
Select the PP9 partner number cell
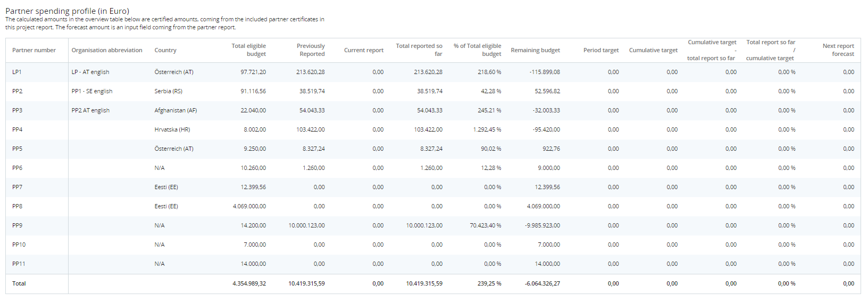click(18, 225)
